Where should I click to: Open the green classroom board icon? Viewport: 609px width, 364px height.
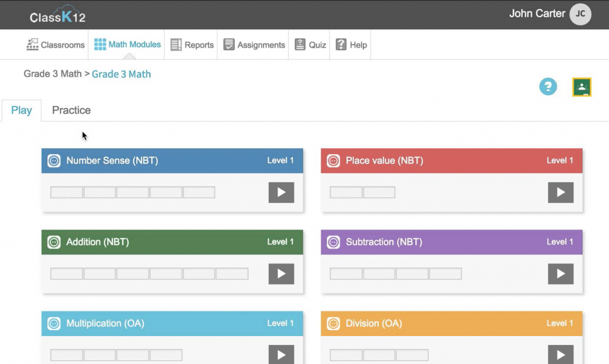click(x=581, y=87)
